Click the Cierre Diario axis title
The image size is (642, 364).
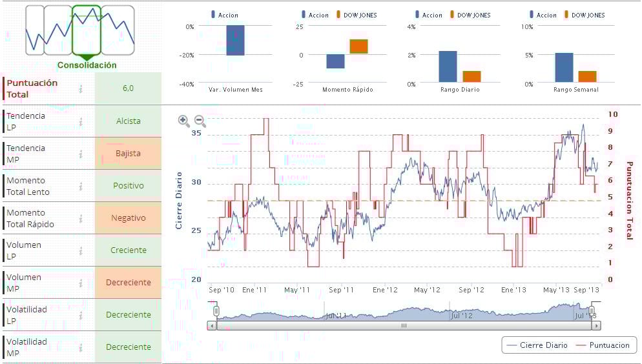click(x=178, y=201)
